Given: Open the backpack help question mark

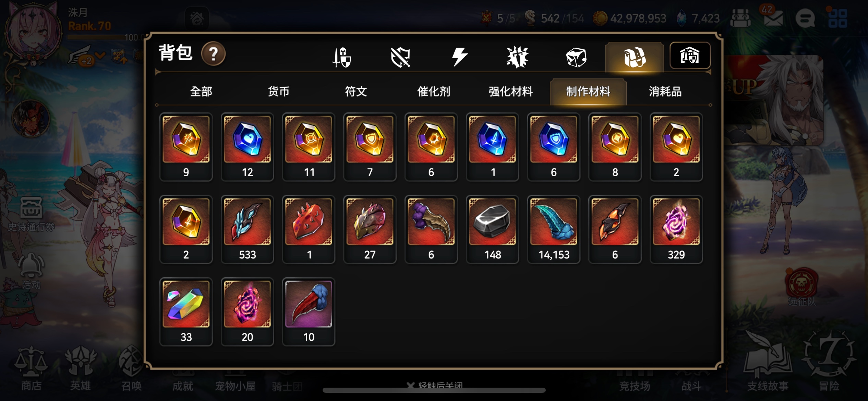Looking at the screenshot, I should coord(213,54).
